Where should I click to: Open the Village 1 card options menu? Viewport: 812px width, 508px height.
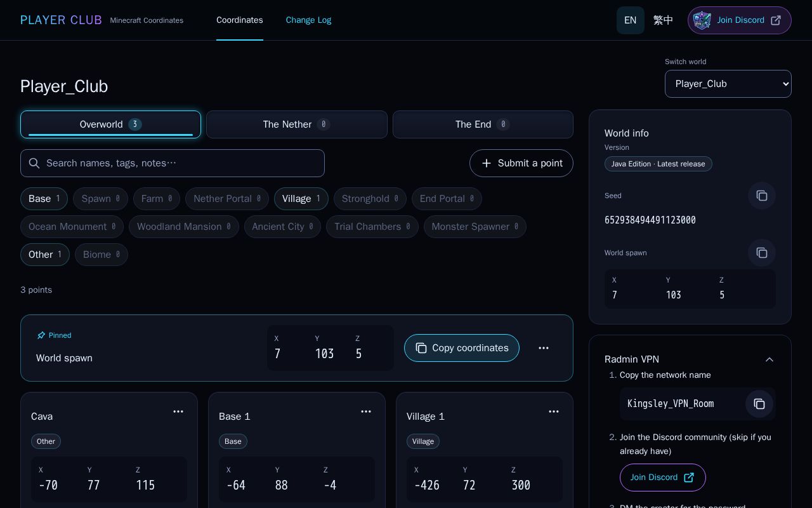click(x=554, y=411)
